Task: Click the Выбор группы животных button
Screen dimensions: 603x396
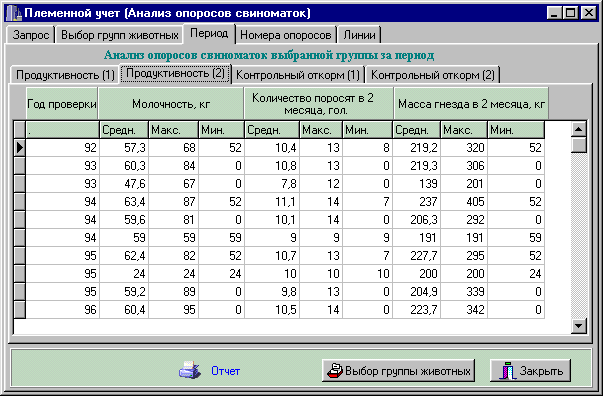Action: coord(398,371)
